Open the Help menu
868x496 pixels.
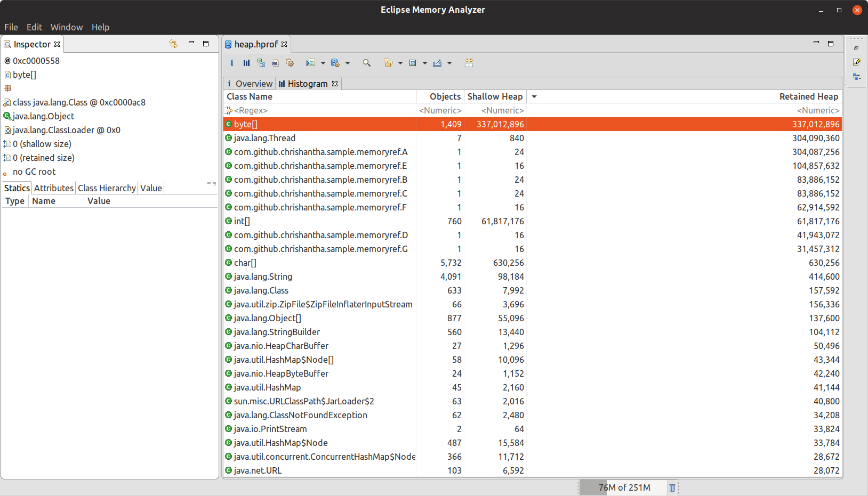(100, 27)
